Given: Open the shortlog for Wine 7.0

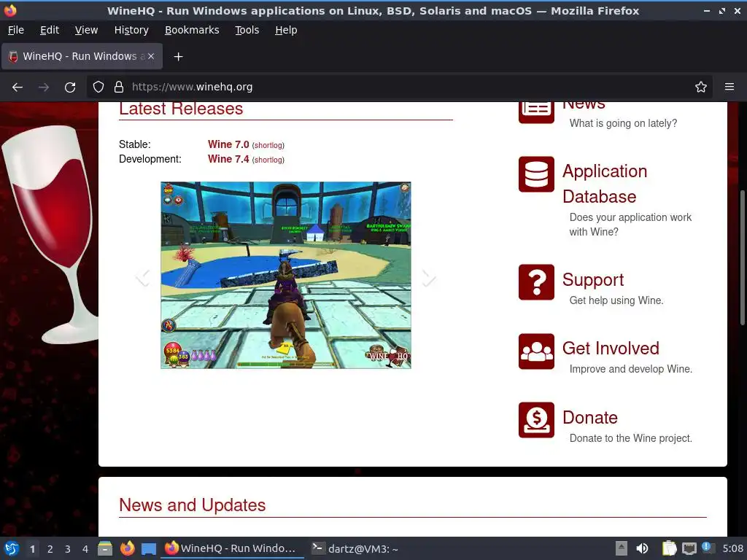Looking at the screenshot, I should (268, 145).
